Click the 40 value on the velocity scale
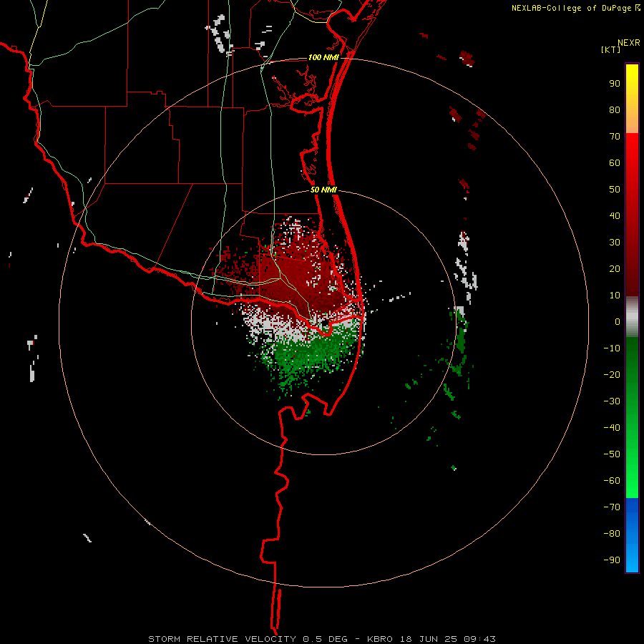Screen dimensions: 644x644 [x=615, y=215]
